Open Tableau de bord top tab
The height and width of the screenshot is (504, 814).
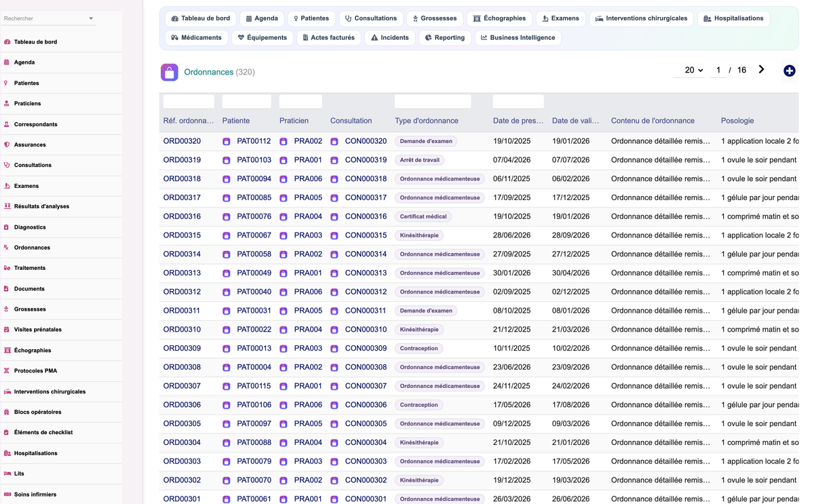point(201,18)
